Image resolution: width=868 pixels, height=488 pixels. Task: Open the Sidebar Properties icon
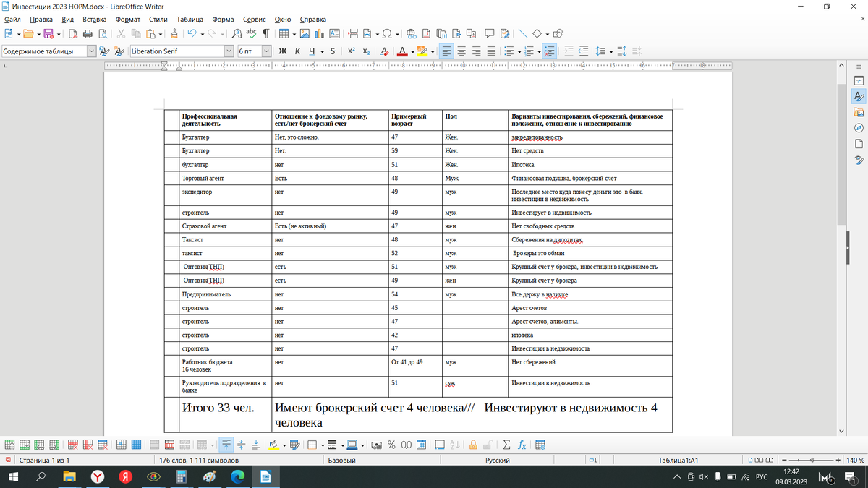[x=859, y=80]
